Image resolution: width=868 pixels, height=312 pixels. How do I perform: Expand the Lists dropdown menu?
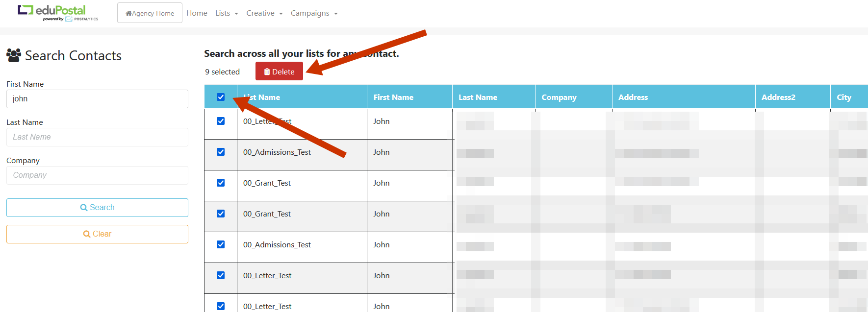[226, 13]
